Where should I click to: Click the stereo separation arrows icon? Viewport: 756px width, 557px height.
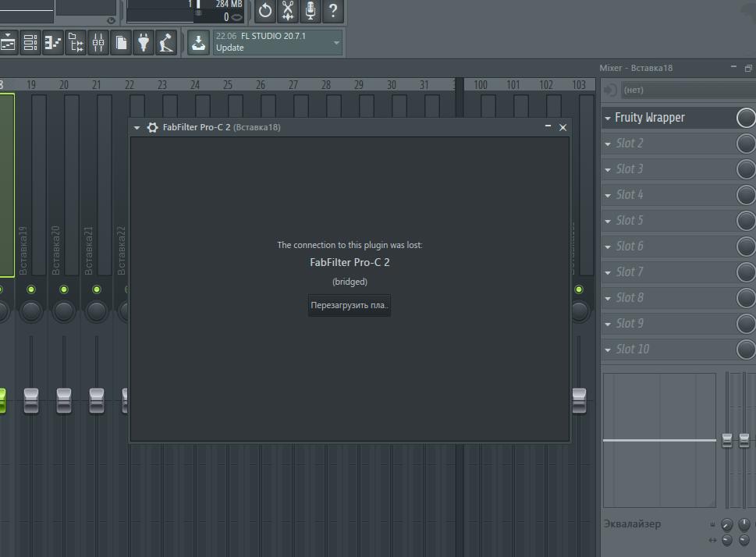tap(712, 541)
